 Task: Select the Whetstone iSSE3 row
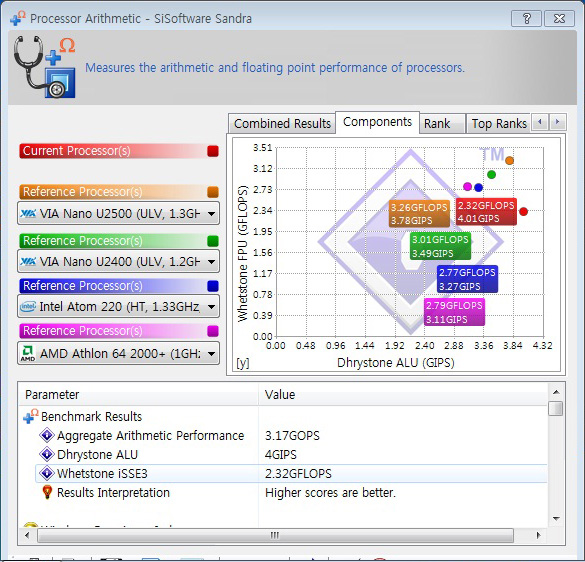291,474
